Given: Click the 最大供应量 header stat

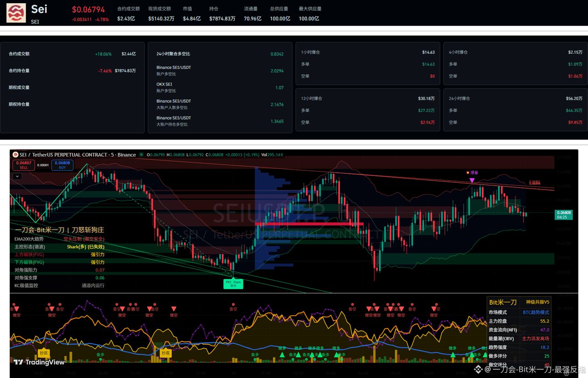Looking at the screenshot, I should [310, 14].
